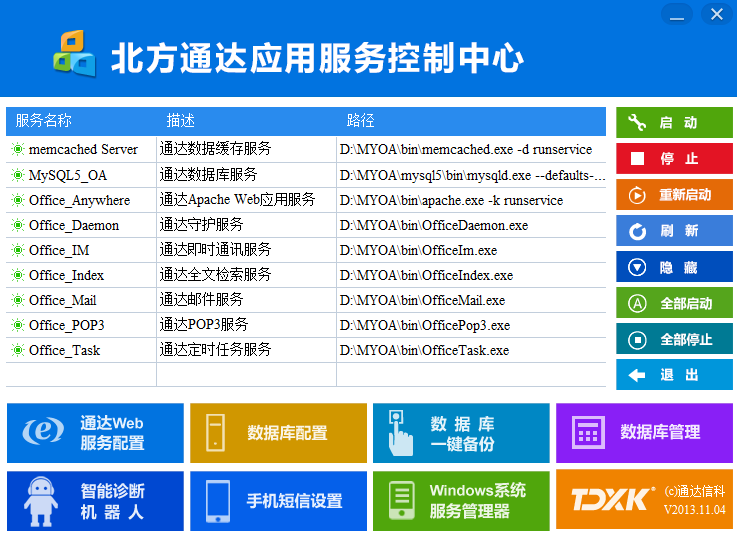Restart via the 重新启动 button
The image size is (737, 534).
click(674, 195)
